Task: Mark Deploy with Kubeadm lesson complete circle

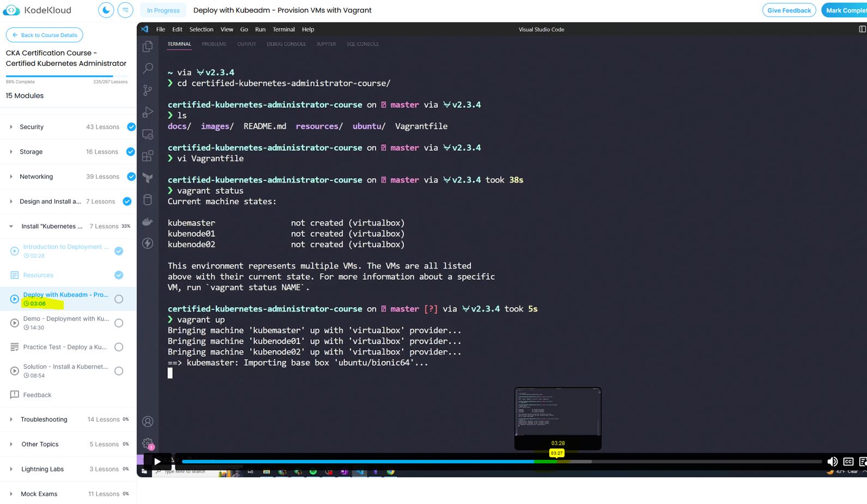Action: pyautogui.click(x=119, y=299)
